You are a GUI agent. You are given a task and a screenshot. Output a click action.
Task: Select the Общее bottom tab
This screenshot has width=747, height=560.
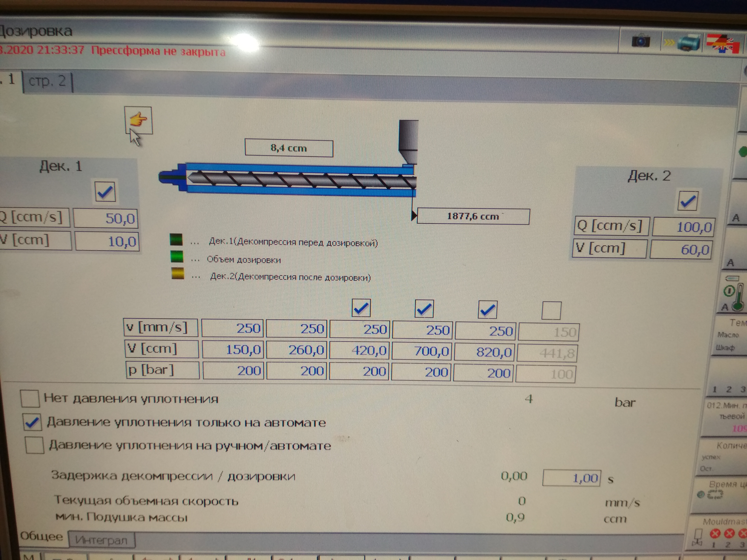tap(41, 536)
